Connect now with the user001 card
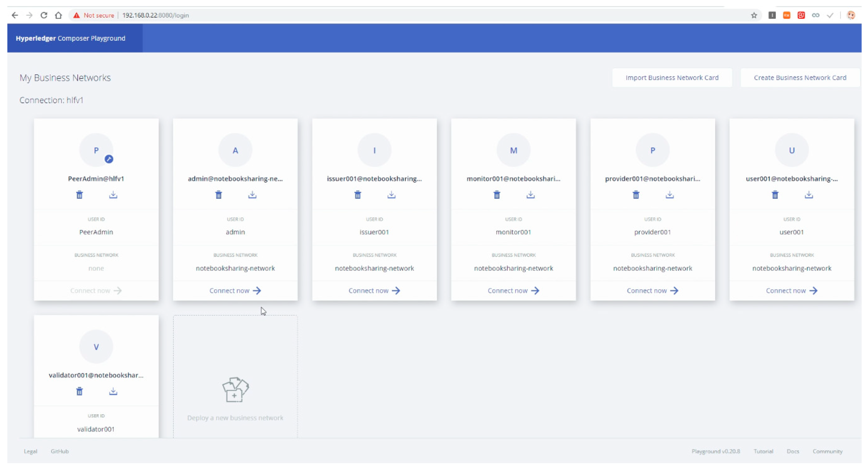 [792, 291]
